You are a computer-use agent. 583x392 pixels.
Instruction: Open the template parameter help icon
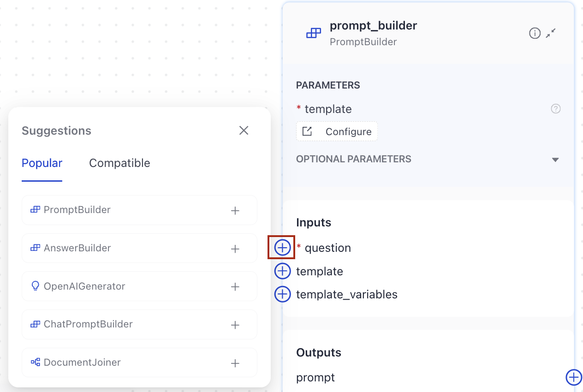click(555, 108)
